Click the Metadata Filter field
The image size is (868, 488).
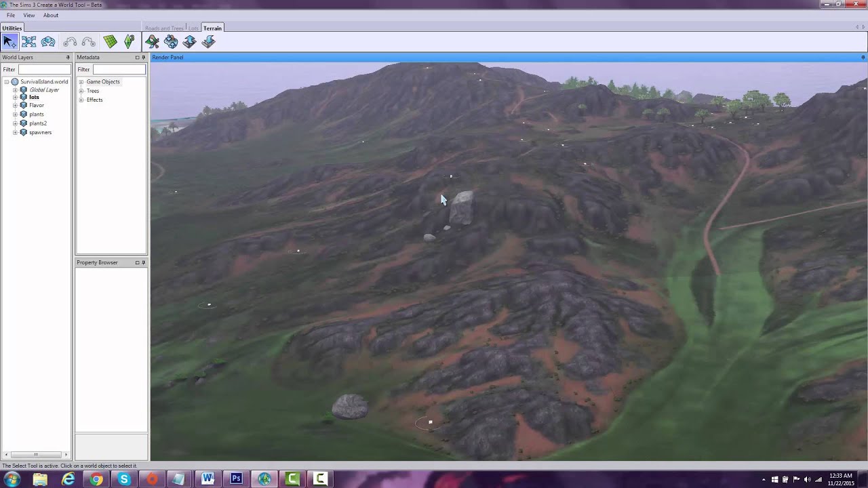click(119, 69)
